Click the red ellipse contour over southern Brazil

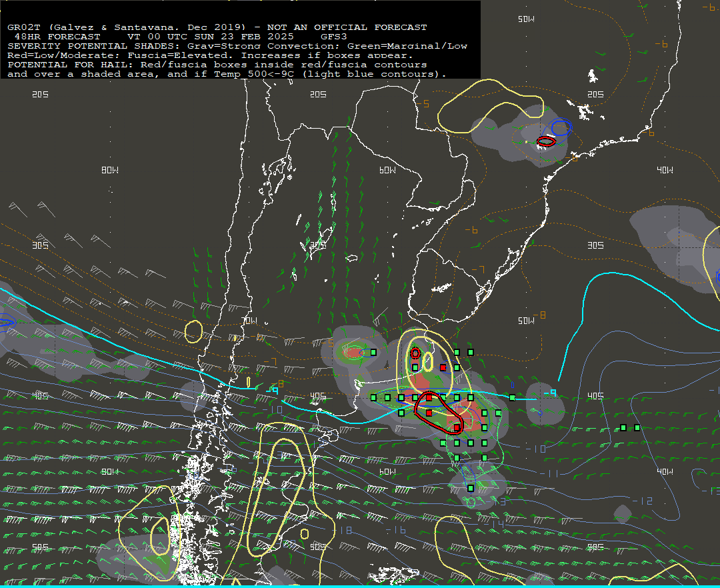[547, 141]
